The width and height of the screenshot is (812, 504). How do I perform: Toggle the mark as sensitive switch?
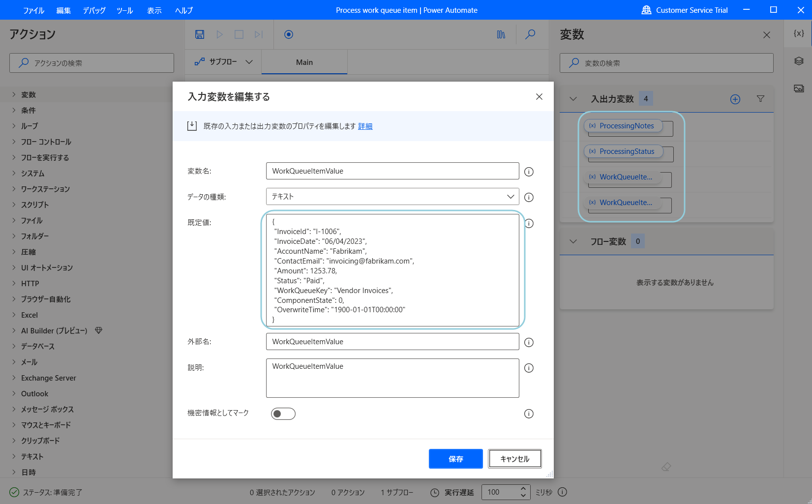pos(283,414)
